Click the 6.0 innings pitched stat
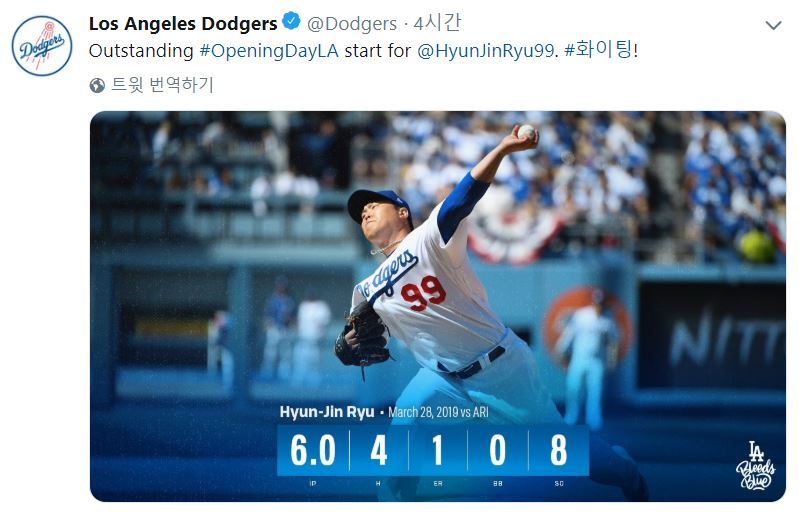799x519 pixels. click(313, 451)
